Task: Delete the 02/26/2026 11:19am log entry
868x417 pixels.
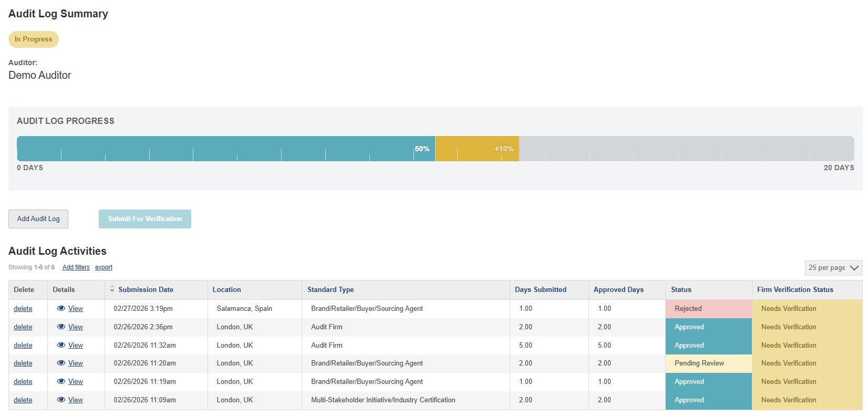Action: click(x=23, y=382)
